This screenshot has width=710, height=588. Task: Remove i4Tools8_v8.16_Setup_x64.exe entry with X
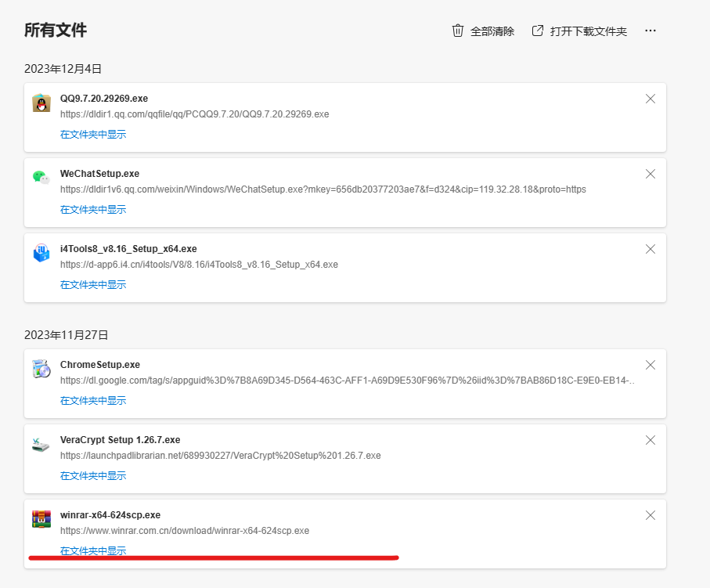pyautogui.click(x=651, y=249)
